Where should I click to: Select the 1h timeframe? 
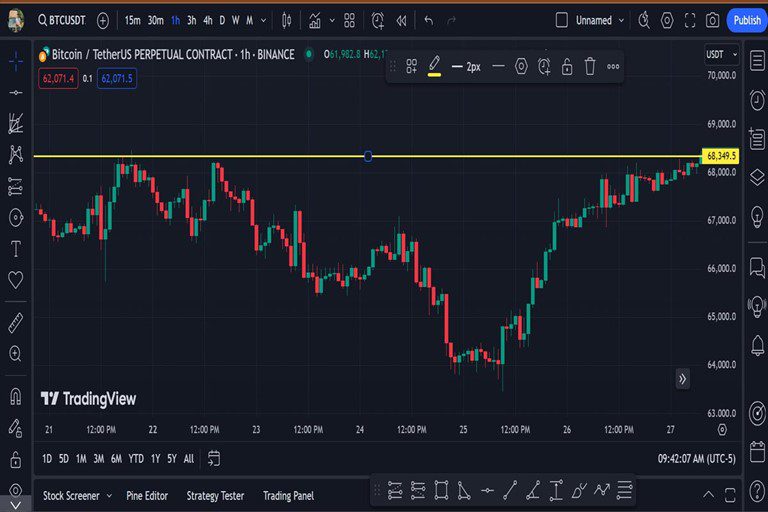pos(175,20)
